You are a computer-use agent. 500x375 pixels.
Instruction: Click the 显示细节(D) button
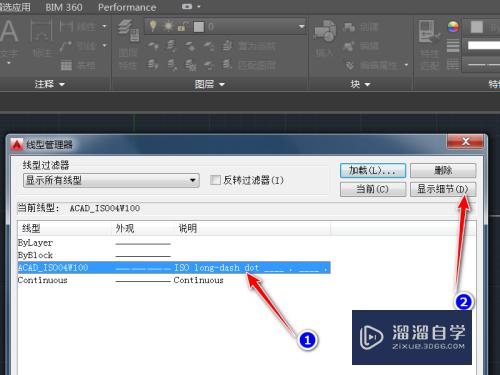[443, 189]
